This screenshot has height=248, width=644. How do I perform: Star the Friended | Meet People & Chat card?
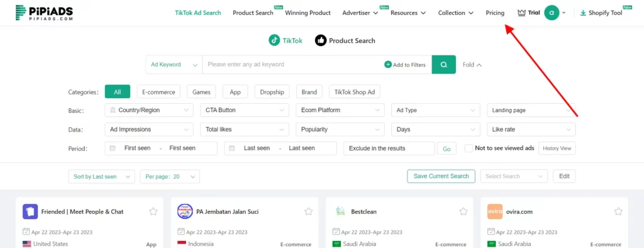click(x=153, y=211)
